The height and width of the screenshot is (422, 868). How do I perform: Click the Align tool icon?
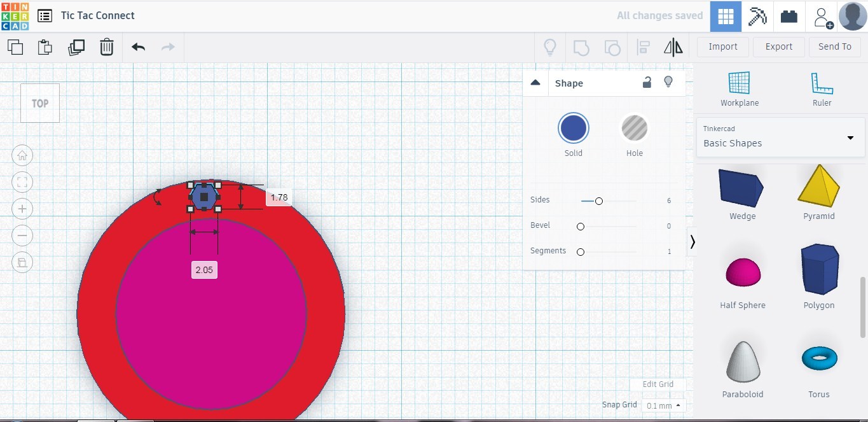click(x=643, y=47)
